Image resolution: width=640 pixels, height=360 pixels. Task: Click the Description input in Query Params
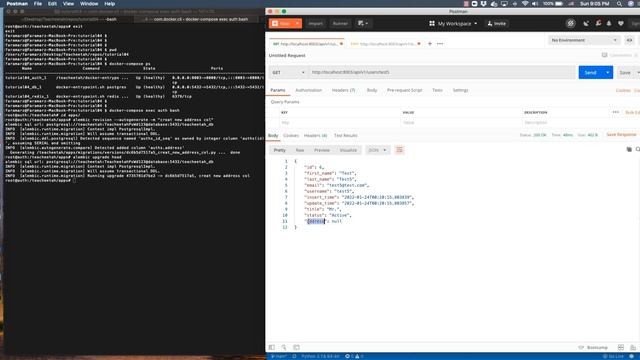(565, 122)
